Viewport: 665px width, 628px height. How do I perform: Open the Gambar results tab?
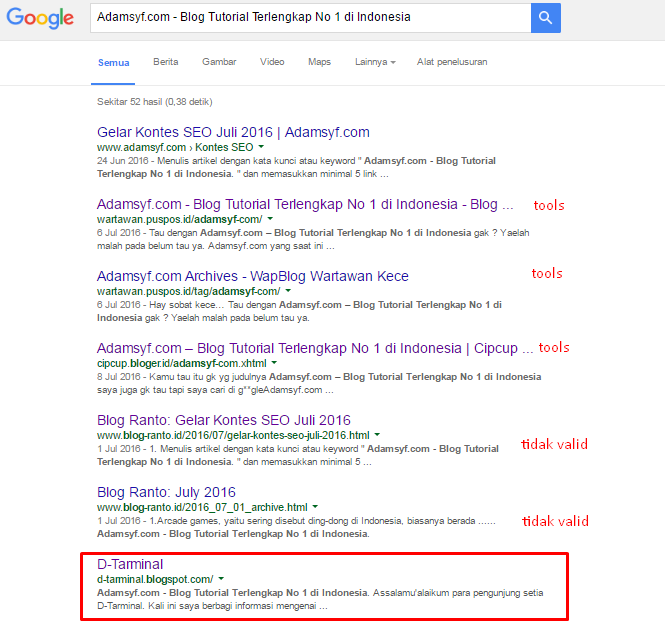(219, 62)
